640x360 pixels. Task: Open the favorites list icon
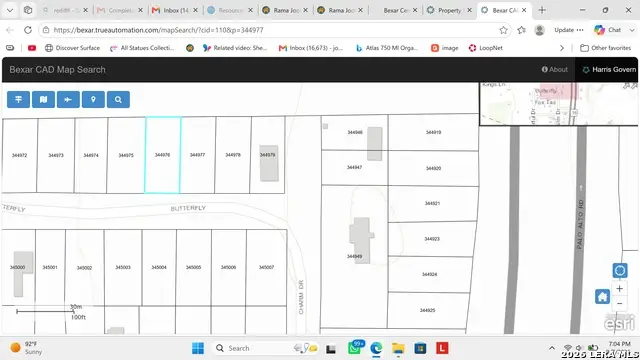[x=522, y=30]
